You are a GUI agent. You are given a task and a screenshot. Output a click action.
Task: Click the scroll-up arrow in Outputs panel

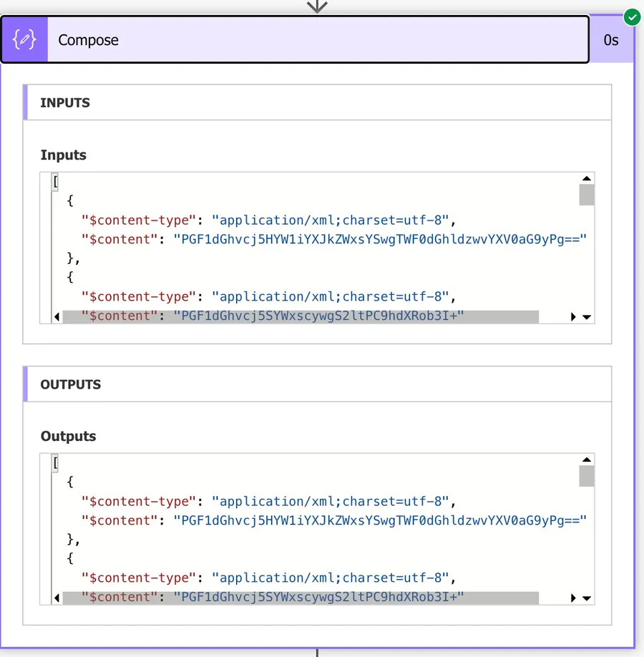(x=586, y=459)
